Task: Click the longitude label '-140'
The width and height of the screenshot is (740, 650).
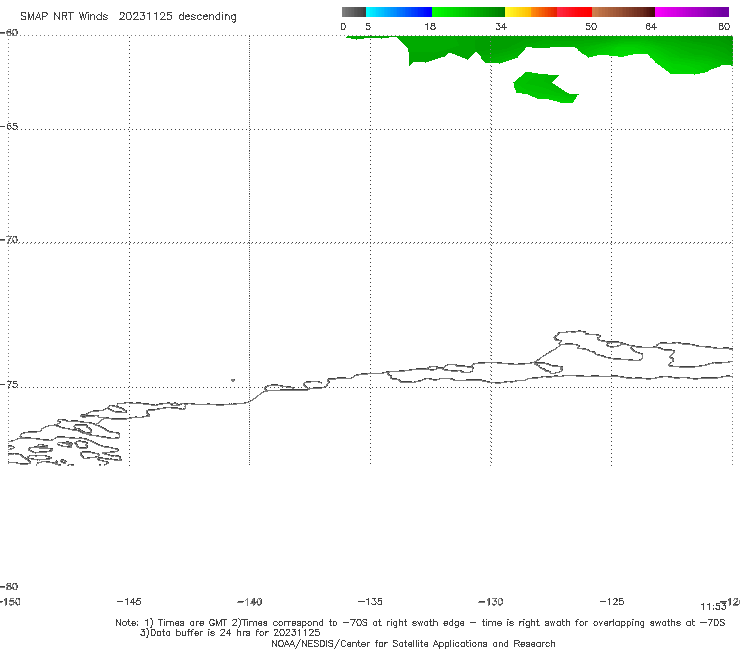Action: click(x=250, y=601)
